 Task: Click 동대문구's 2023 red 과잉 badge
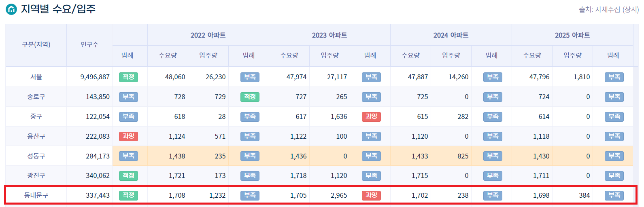(371, 195)
